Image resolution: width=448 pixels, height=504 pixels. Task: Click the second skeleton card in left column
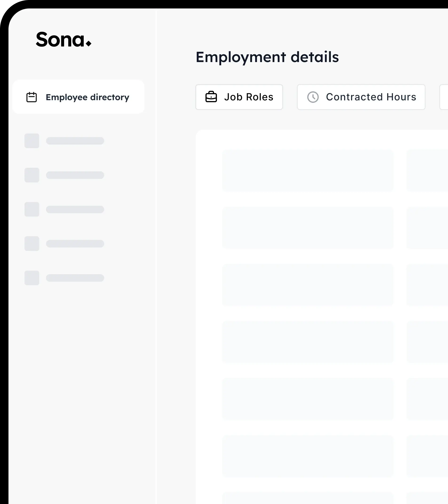(x=308, y=228)
